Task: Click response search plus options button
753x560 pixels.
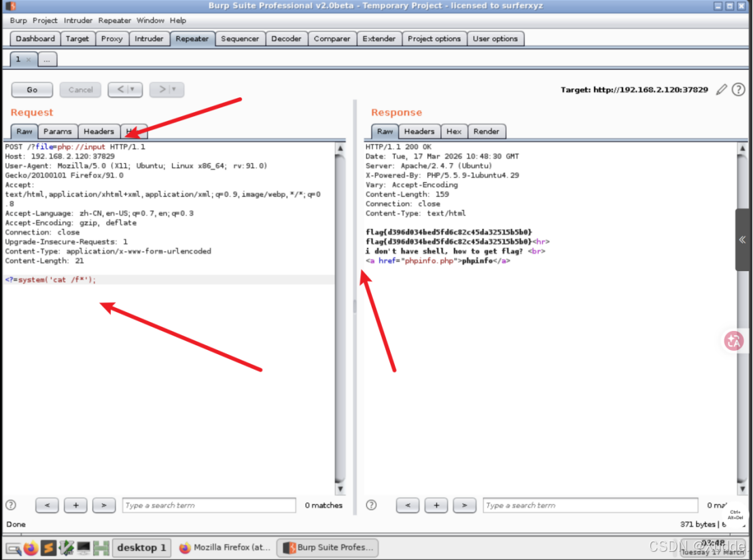Action: pyautogui.click(x=436, y=505)
